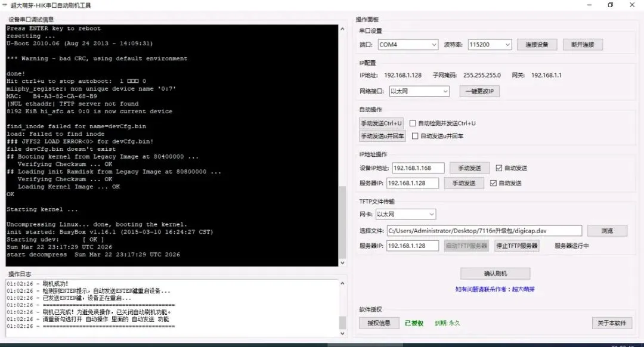This screenshot has width=644, height=347.
Task: Click the 'Starting kernel ...' console line
Action: (42, 209)
